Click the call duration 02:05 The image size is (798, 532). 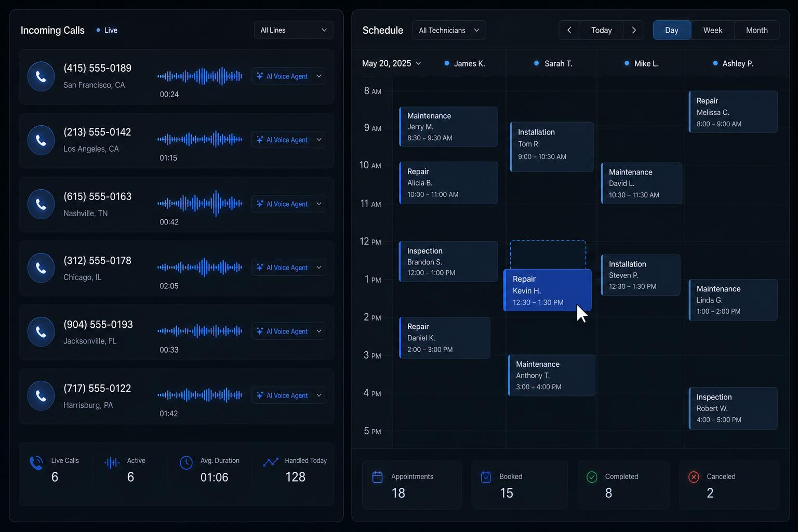tap(169, 286)
